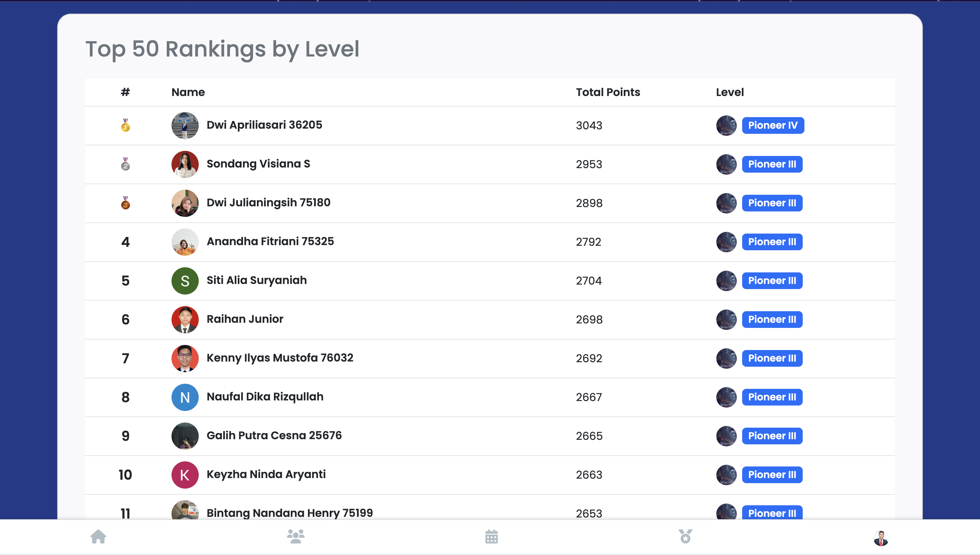The height and width of the screenshot is (555, 980).
Task: Open the calendar icon in bottom navigation
Action: [491, 536]
